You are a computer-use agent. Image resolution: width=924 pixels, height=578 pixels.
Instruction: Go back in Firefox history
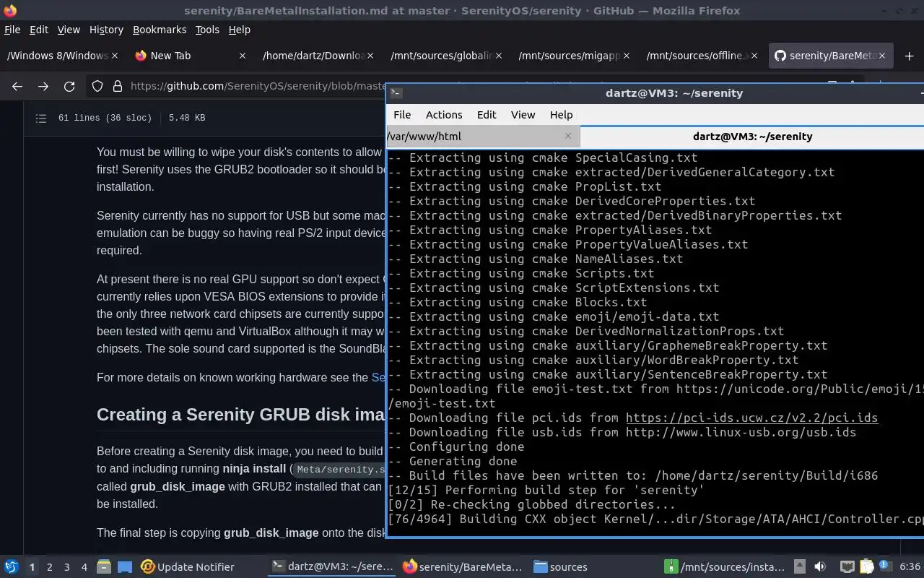click(17, 86)
